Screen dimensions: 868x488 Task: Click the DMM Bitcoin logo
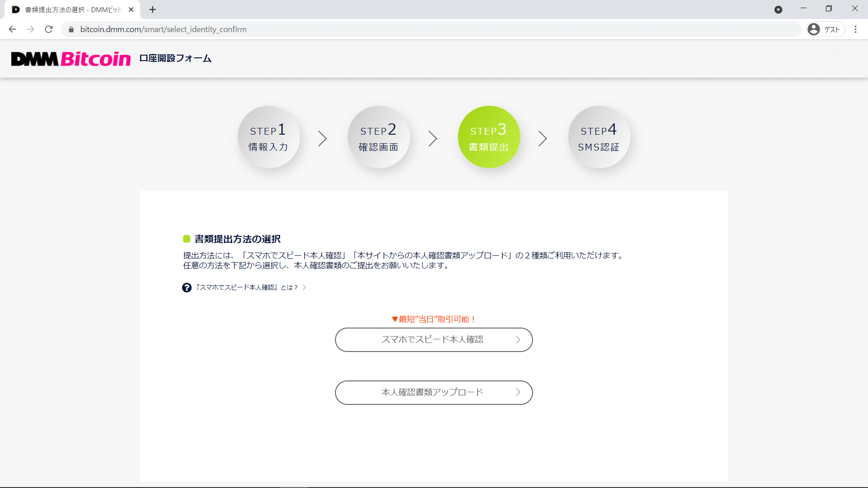tap(71, 59)
